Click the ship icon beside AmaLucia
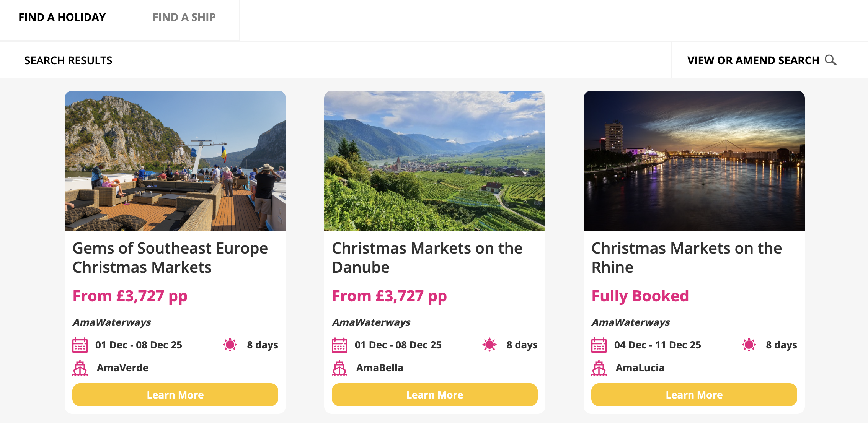 [599, 368]
